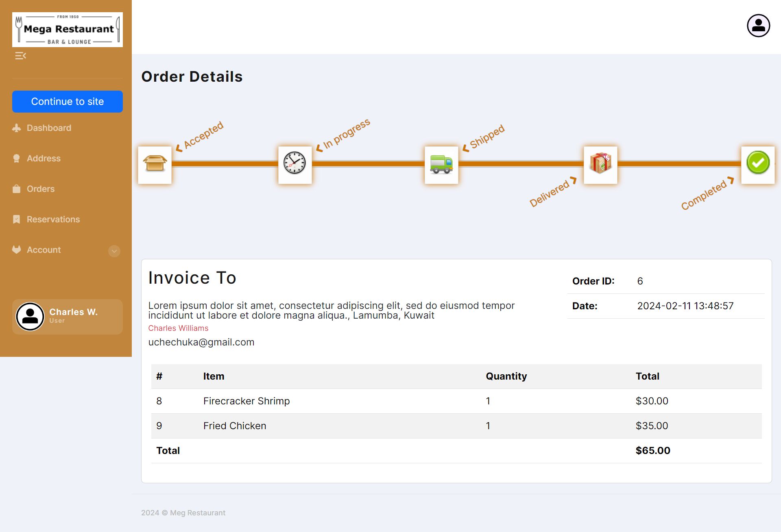Click the Dashboard sidebar icon
Image resolution: width=781 pixels, height=532 pixels.
click(x=16, y=128)
